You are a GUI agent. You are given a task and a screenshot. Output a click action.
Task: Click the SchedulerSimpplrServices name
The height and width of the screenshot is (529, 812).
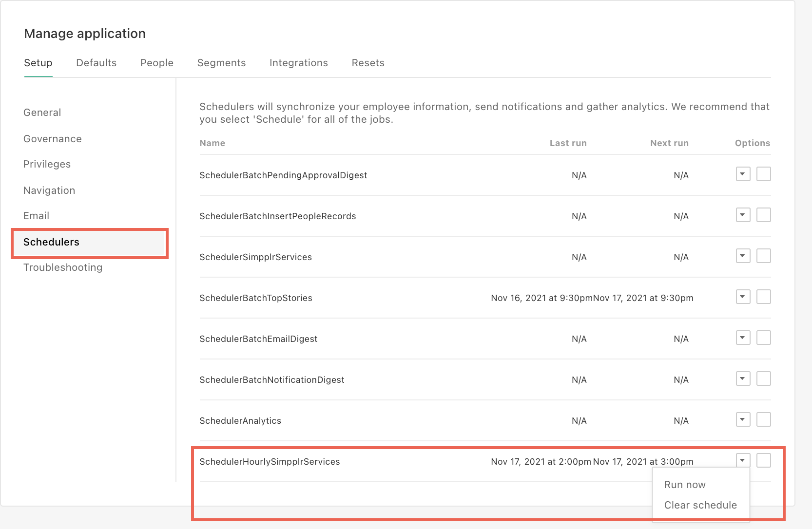255,257
